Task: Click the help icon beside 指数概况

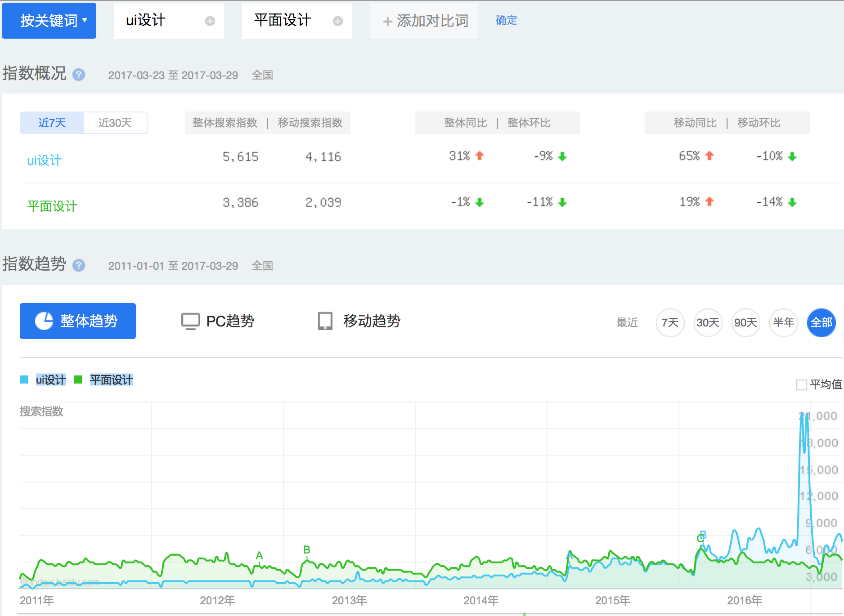Action: point(79,75)
